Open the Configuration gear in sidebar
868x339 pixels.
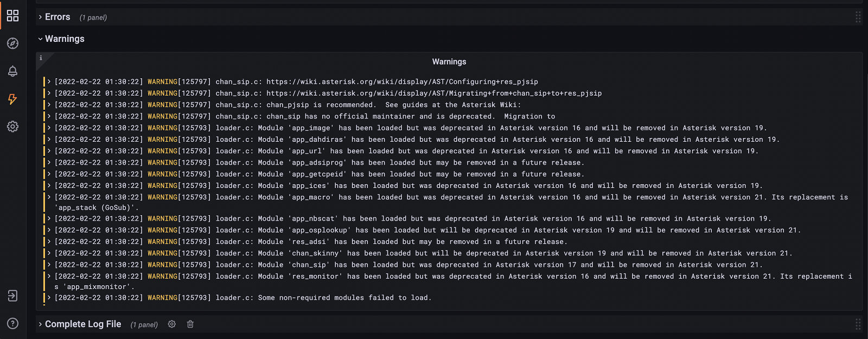point(12,127)
